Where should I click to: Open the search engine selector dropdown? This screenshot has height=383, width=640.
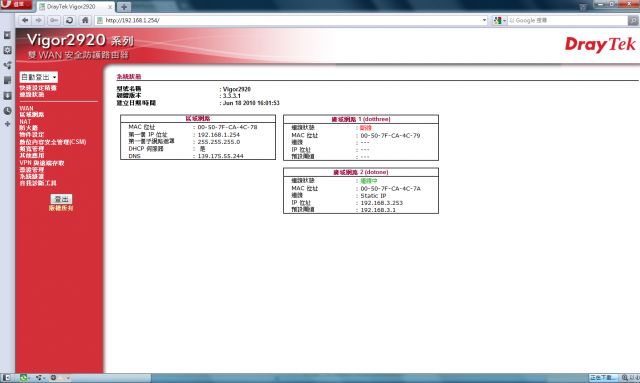tap(500, 20)
